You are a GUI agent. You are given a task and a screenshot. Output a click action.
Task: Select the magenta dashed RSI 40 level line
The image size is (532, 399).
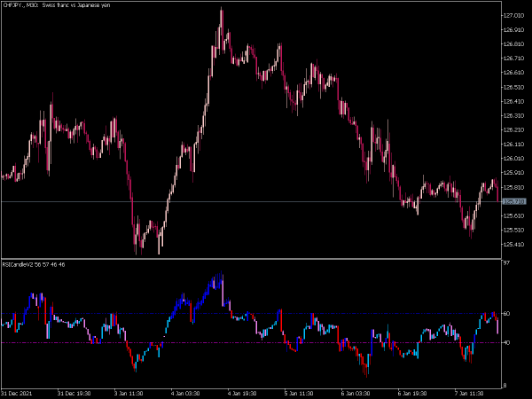[251, 342]
